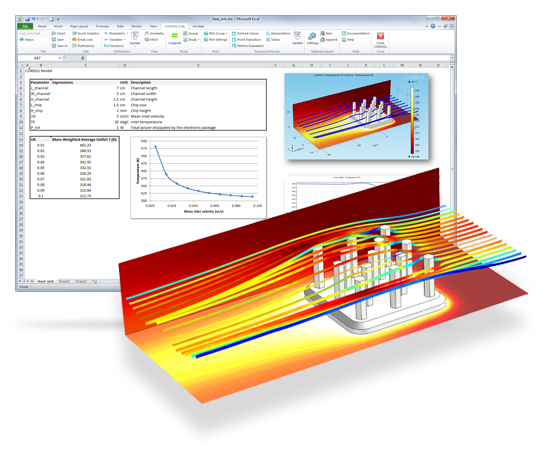Click inside the formula bar
550x450 pixels.
[268, 58]
